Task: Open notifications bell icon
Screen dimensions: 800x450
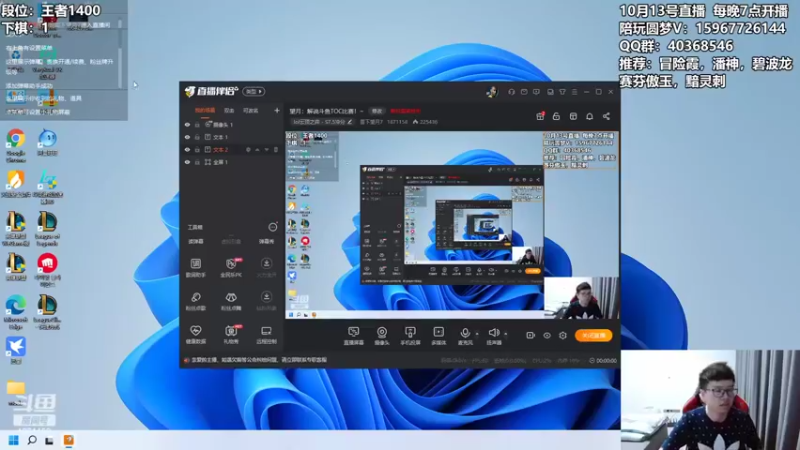Action: tap(589, 116)
